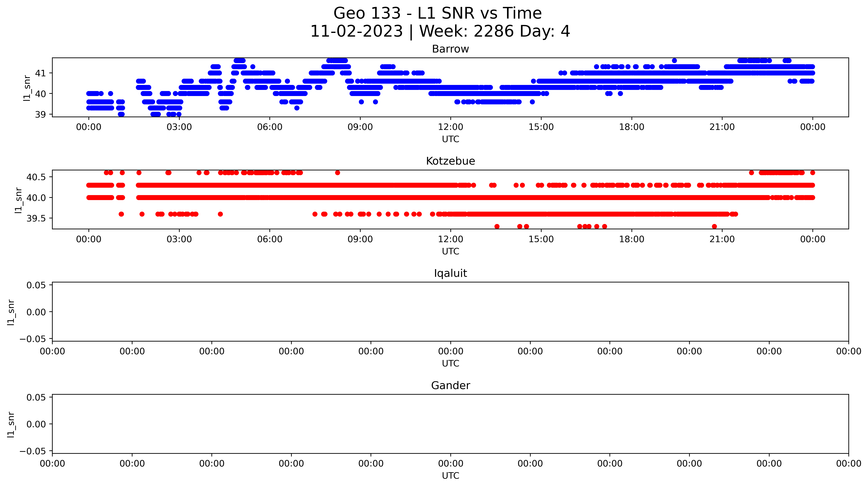Click the figure title "Geo 133 - L1 SNR vs Time"
The height and width of the screenshot is (487, 868).
coord(437,13)
